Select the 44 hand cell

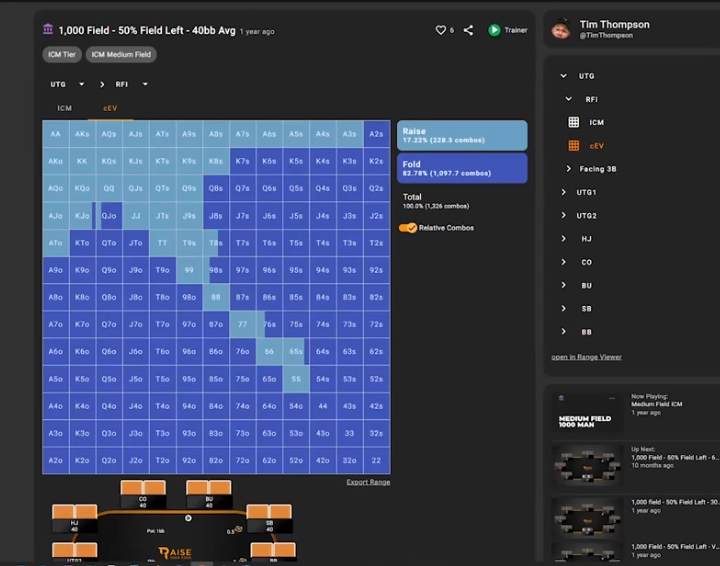[x=323, y=406]
